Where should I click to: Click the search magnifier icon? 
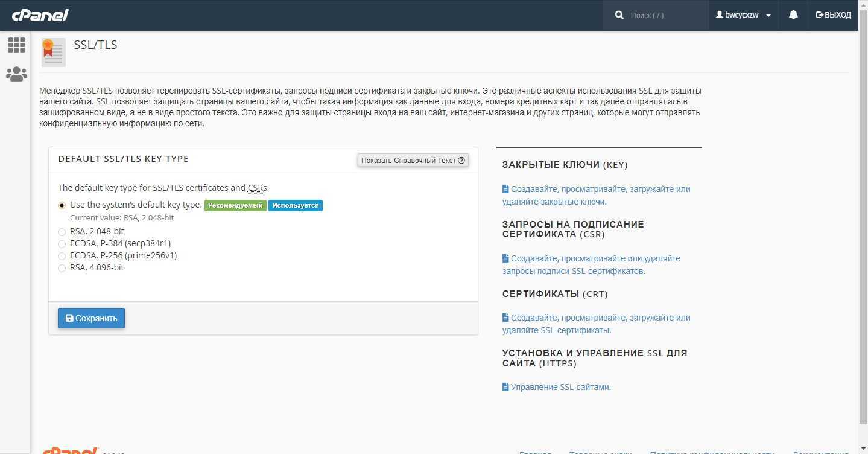[619, 15]
